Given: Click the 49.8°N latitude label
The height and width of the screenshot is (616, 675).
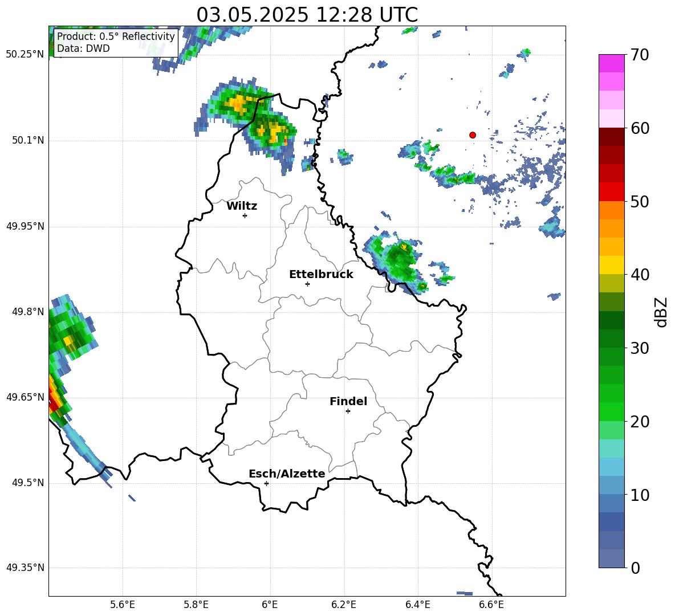Looking at the screenshot, I should [28, 312].
